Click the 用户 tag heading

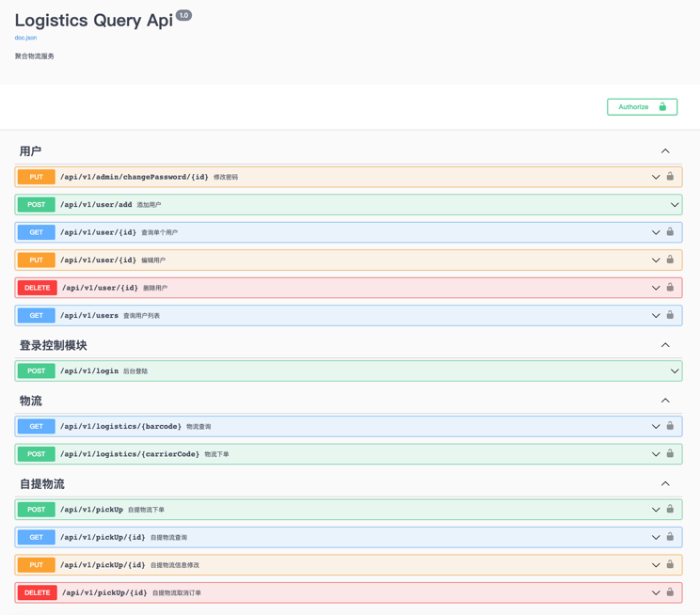(x=30, y=151)
